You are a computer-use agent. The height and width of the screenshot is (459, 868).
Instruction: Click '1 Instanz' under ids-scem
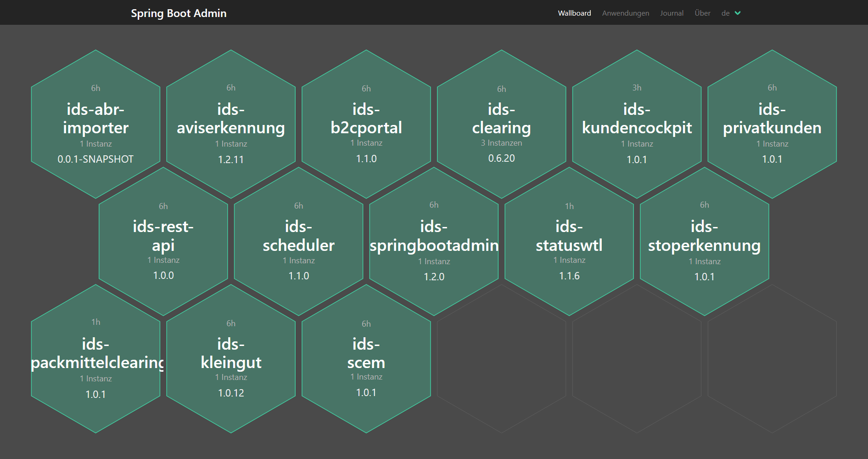coord(366,377)
